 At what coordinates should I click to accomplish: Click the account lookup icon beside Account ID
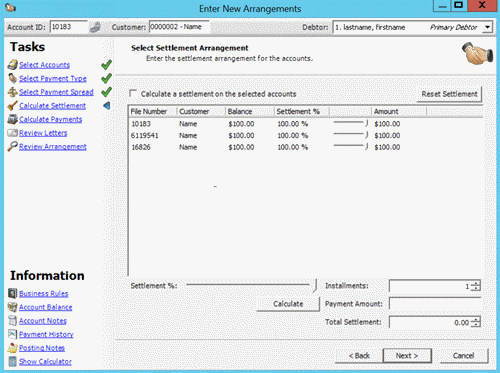(x=95, y=27)
